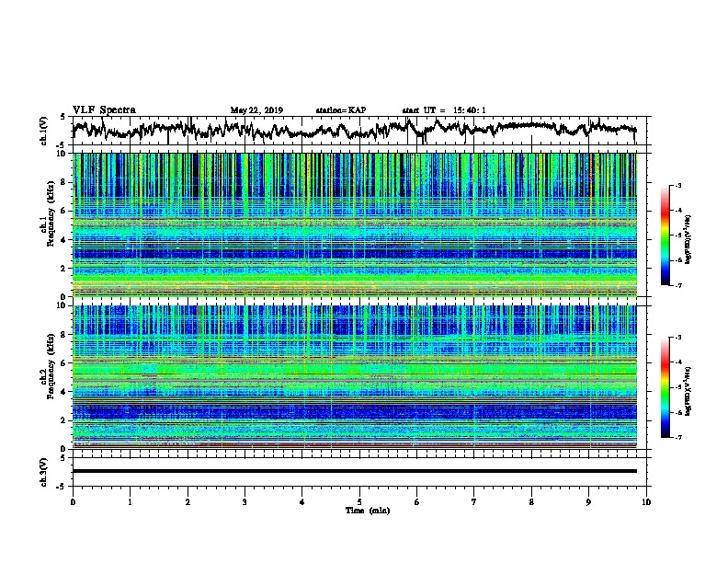Select the "start UT = 15:40:1" text
The height and width of the screenshot is (563, 728).
[444, 110]
